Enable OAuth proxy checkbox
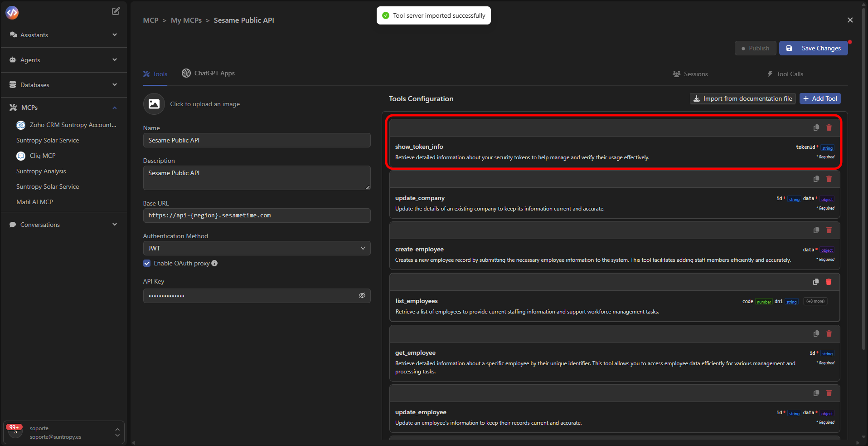 pos(146,263)
